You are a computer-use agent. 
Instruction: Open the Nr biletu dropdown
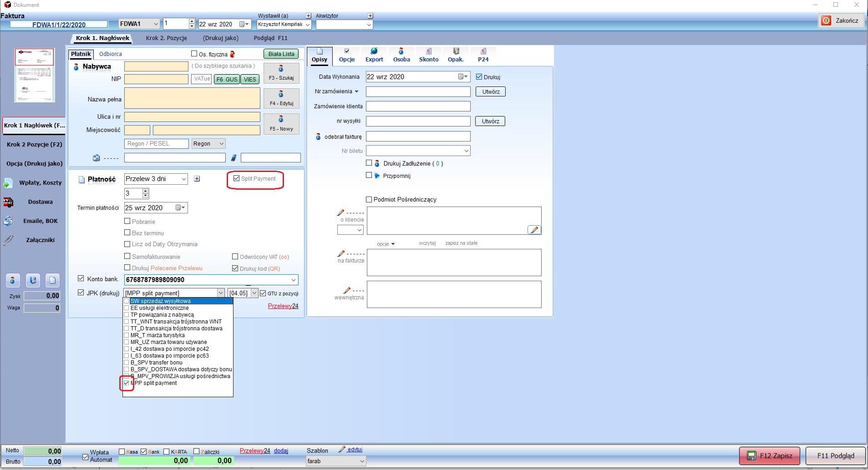click(x=466, y=151)
